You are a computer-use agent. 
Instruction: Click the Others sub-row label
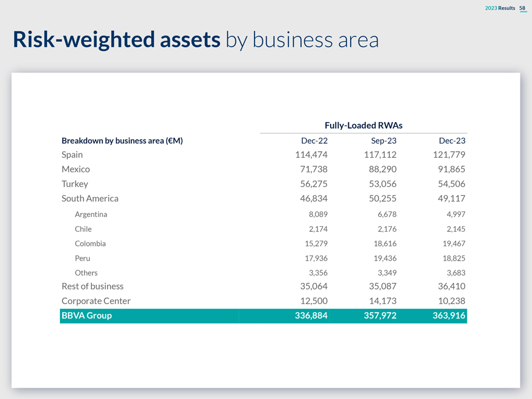[x=86, y=273]
